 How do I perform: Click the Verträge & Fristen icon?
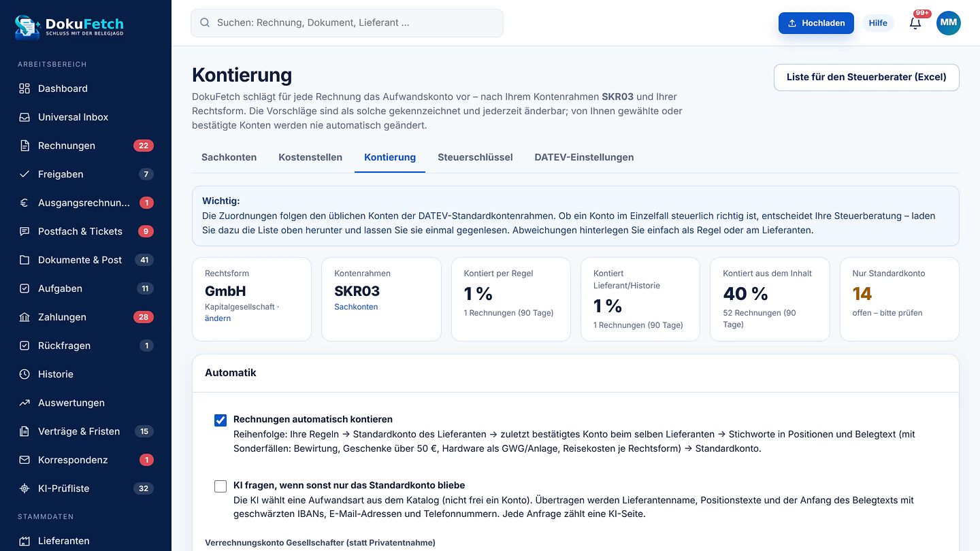[24, 431]
